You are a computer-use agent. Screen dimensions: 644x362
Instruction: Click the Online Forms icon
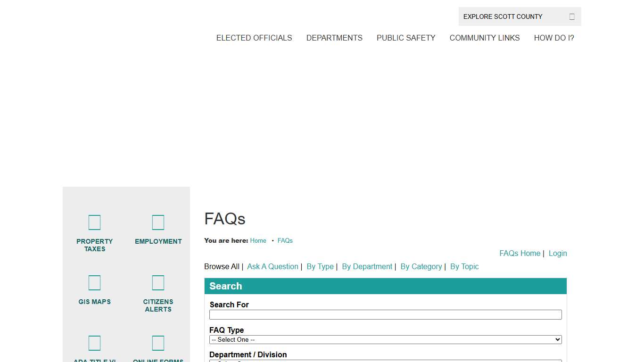158,343
